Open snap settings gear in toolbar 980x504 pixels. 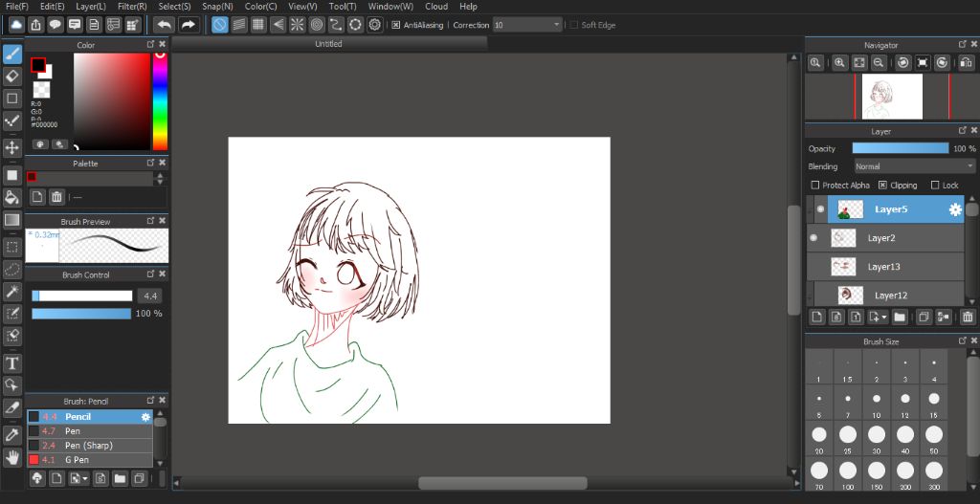[375, 25]
